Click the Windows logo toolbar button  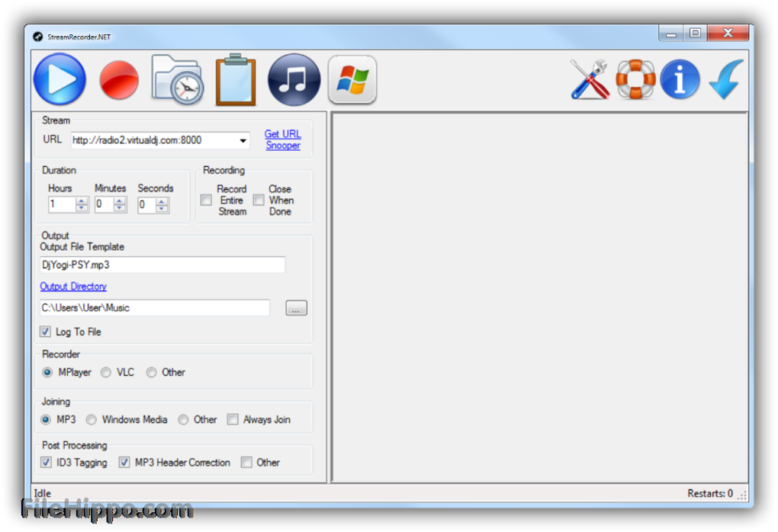click(352, 79)
